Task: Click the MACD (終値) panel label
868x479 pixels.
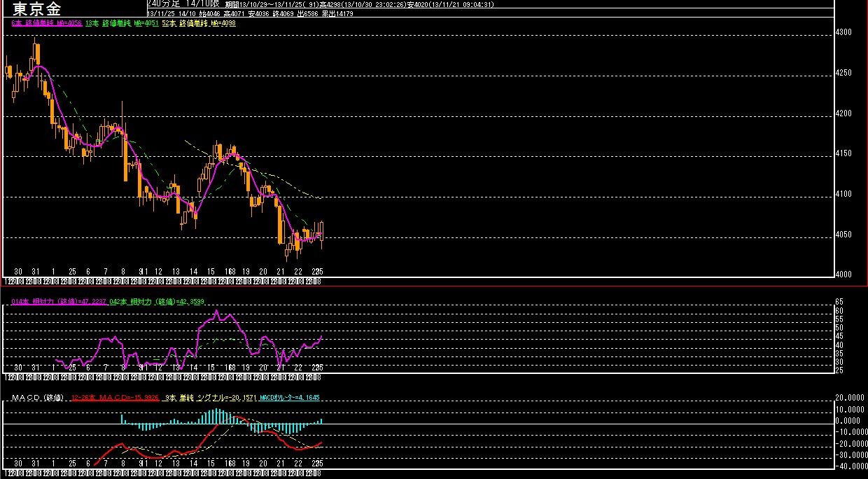Action: [38, 398]
